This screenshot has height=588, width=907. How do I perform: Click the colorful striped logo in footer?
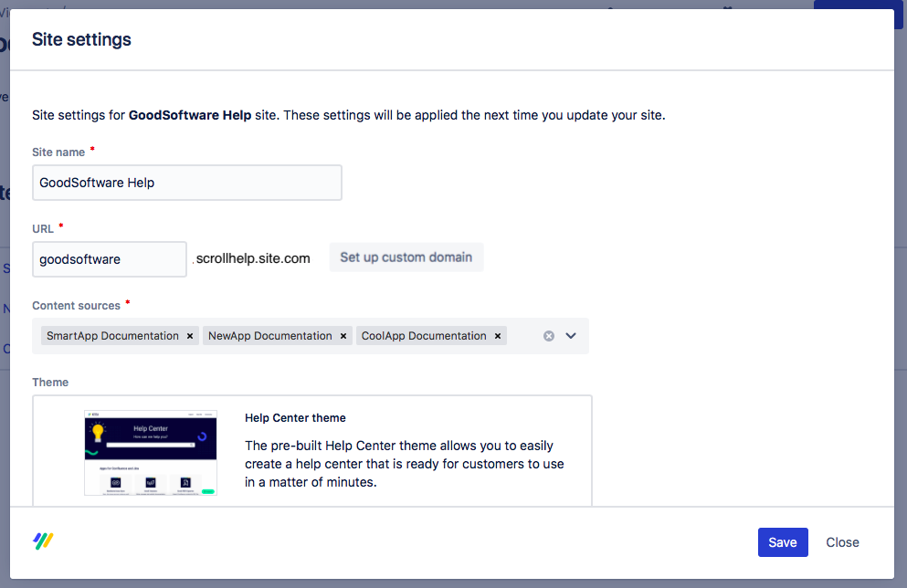click(x=43, y=541)
